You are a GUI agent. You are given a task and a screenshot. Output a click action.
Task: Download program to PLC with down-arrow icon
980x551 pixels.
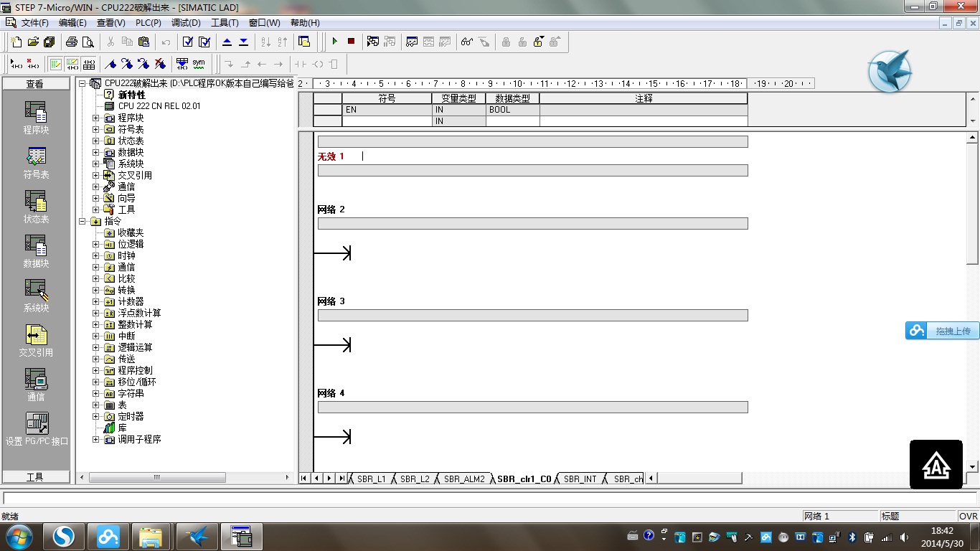(243, 42)
